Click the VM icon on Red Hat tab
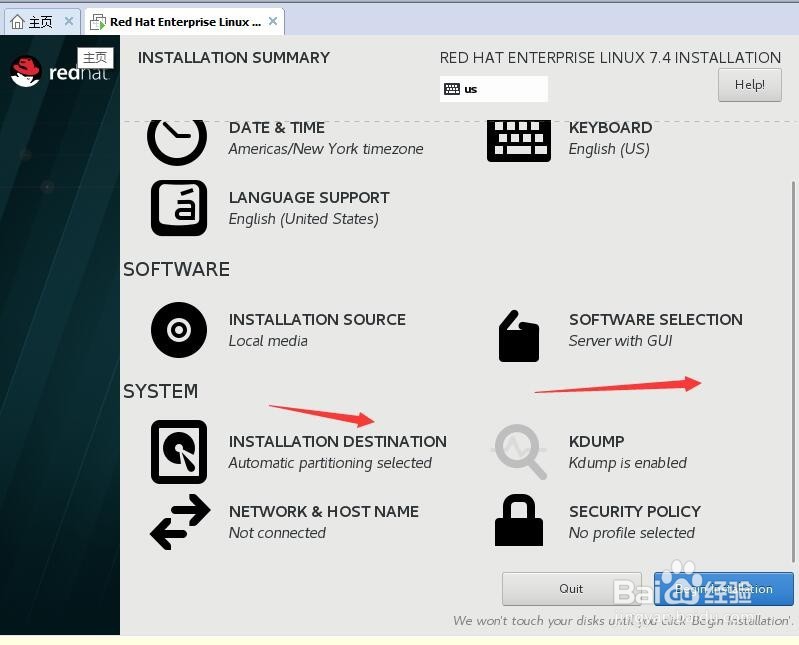 coord(98,22)
